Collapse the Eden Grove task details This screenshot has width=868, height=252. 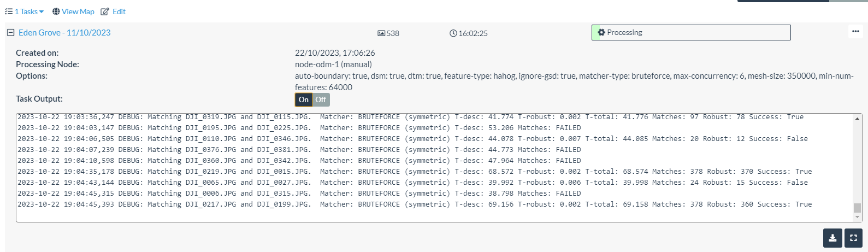pos(10,33)
